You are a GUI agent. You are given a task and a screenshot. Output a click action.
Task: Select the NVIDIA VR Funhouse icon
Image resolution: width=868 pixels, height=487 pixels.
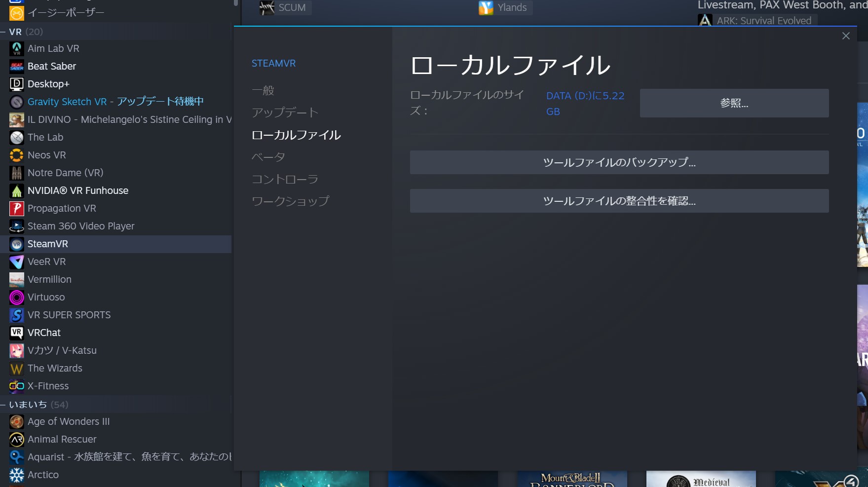pos(16,190)
